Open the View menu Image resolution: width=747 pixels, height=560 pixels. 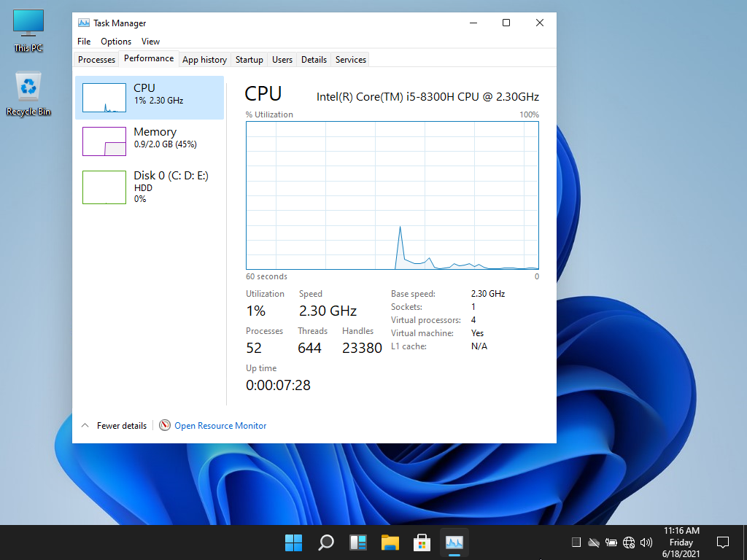[150, 42]
